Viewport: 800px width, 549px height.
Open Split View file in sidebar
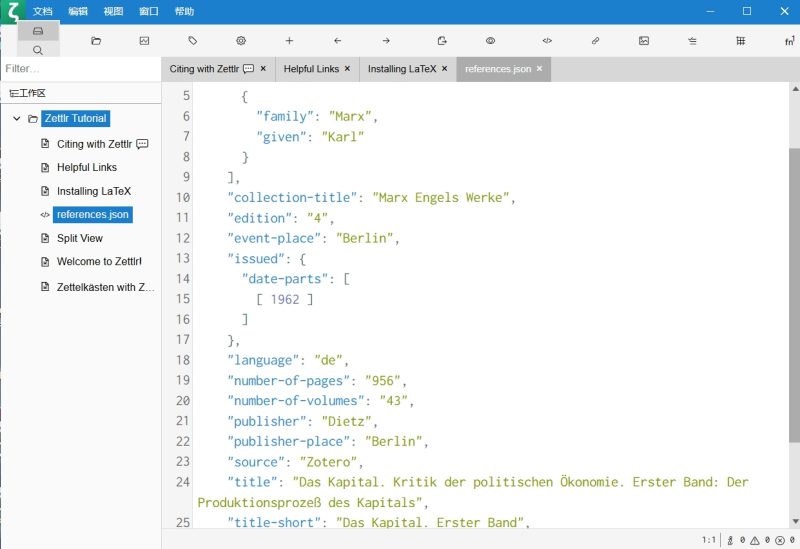(80, 238)
